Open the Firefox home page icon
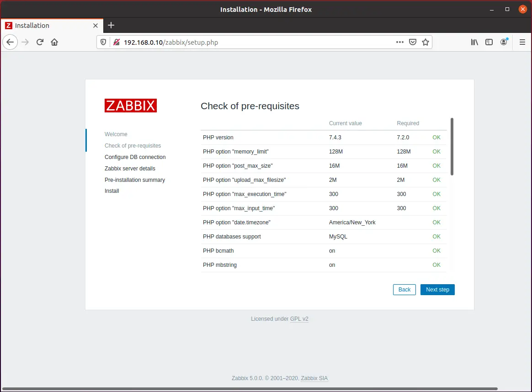 pos(54,42)
